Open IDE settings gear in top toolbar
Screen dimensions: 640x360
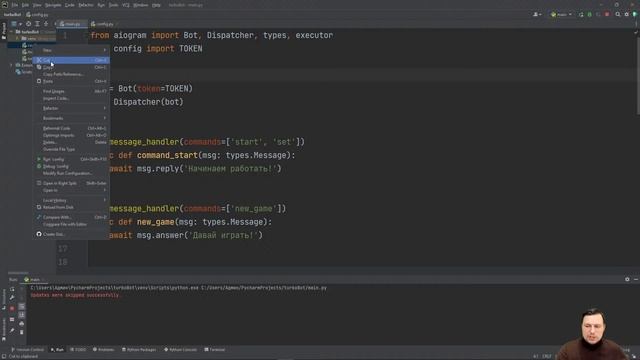point(627,15)
